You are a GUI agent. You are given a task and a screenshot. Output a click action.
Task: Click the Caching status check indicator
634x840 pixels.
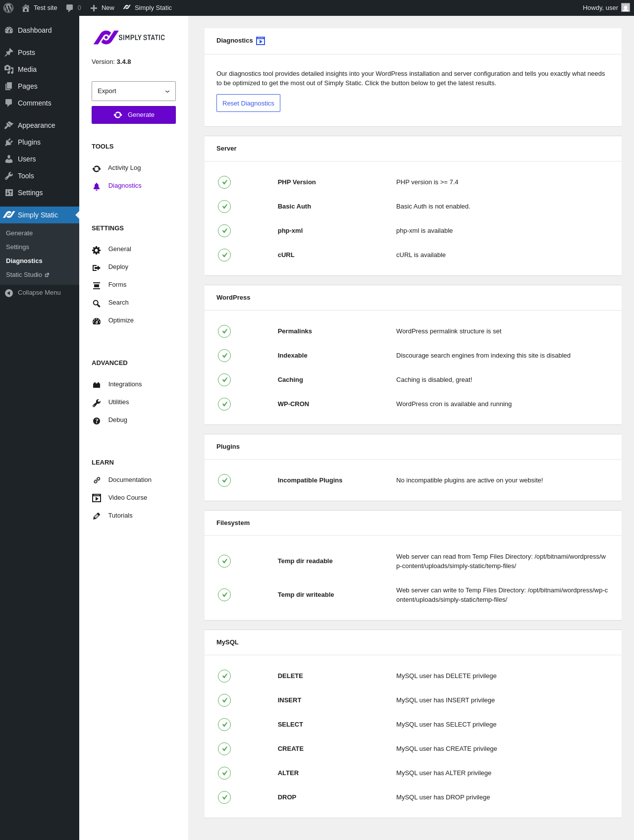point(224,380)
